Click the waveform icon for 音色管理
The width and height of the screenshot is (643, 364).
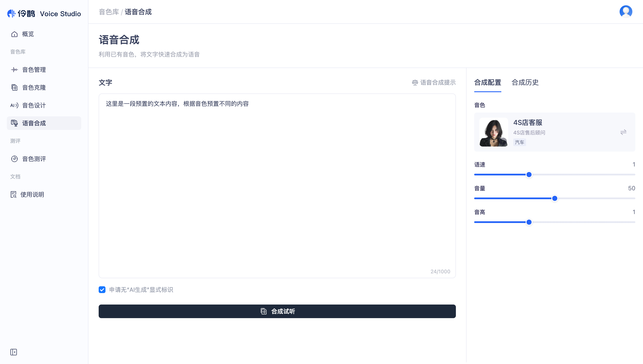point(14,69)
